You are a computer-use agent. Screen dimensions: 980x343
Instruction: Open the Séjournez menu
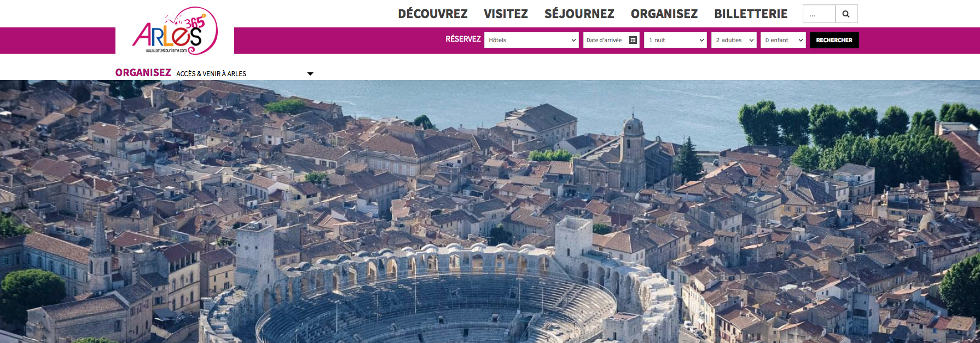579,14
